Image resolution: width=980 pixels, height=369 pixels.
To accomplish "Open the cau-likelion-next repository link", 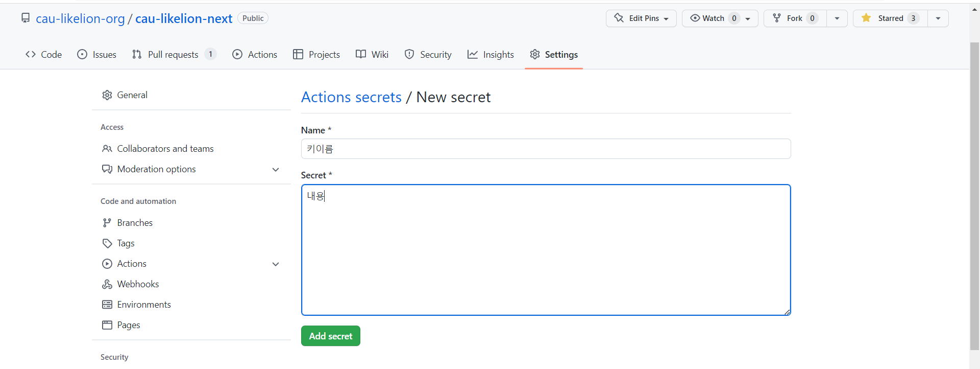I will point(184,18).
